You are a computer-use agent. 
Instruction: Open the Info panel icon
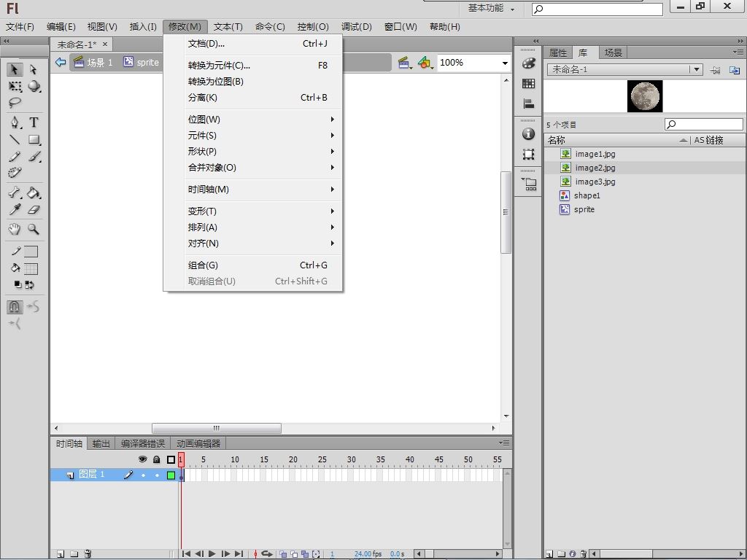click(529, 134)
